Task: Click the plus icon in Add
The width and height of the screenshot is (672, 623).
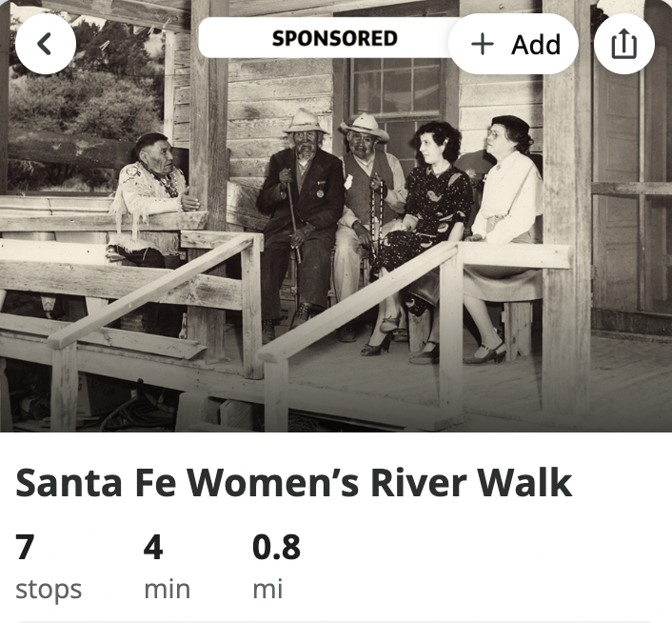Action: [484, 45]
